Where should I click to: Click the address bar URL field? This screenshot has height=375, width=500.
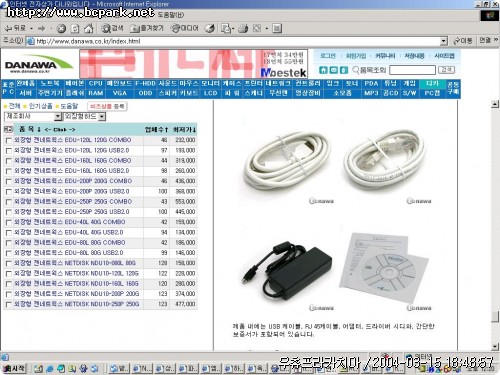click(x=237, y=41)
